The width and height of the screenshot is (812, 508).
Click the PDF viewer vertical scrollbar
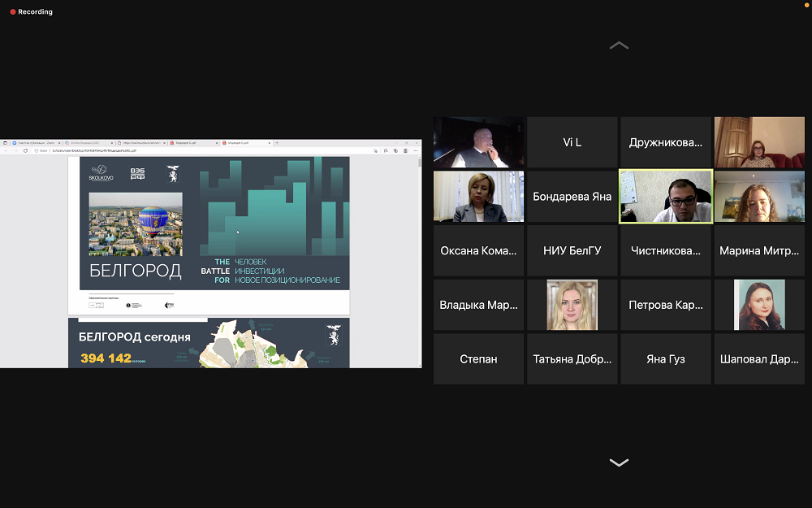(x=419, y=244)
